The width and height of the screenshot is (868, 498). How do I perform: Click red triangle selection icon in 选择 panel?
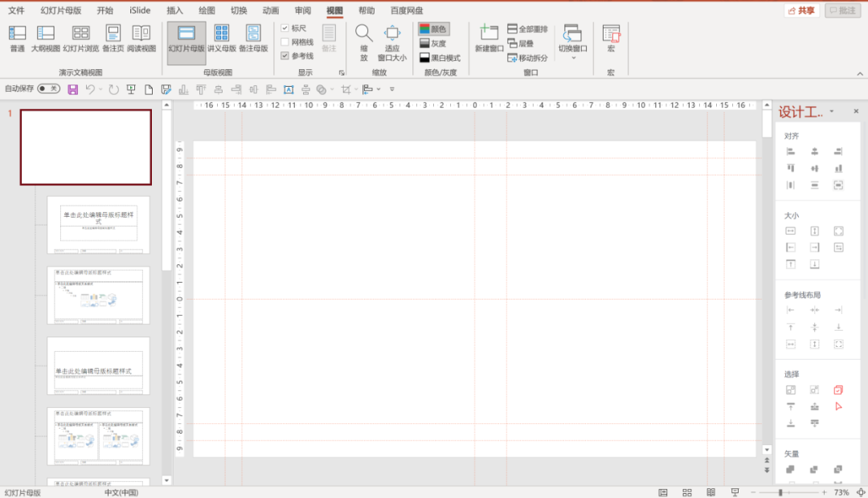(838, 406)
